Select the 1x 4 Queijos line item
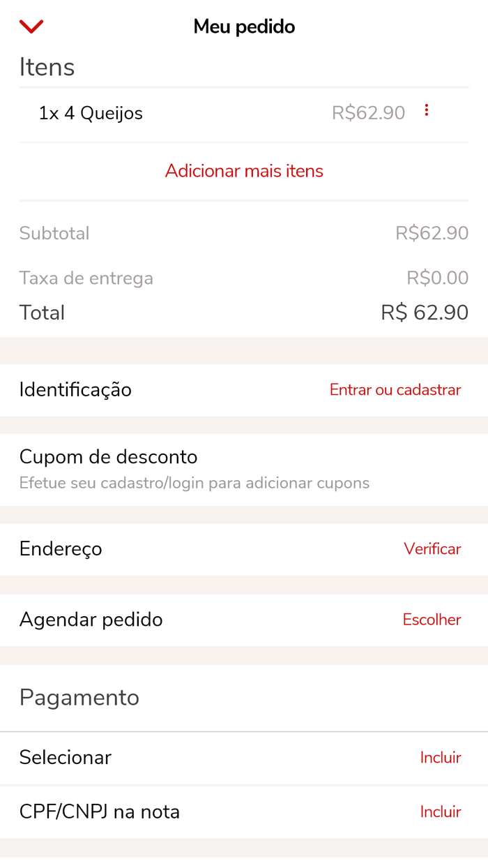Screen dimensions: 488x868 tap(92, 113)
